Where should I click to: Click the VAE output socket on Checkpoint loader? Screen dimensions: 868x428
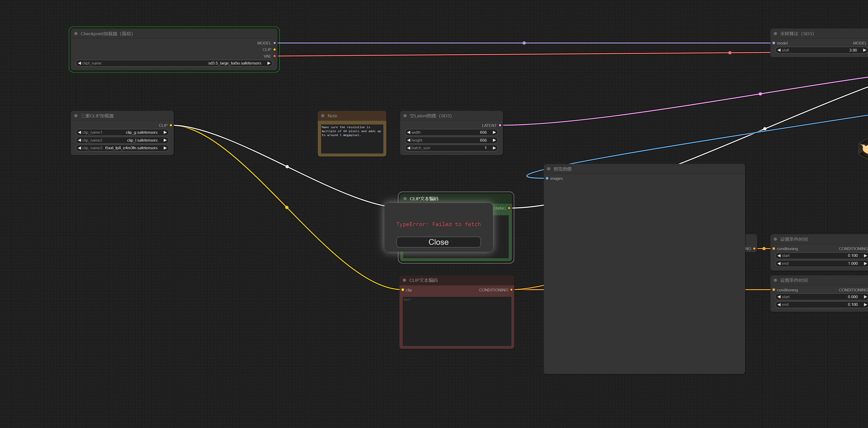274,56
